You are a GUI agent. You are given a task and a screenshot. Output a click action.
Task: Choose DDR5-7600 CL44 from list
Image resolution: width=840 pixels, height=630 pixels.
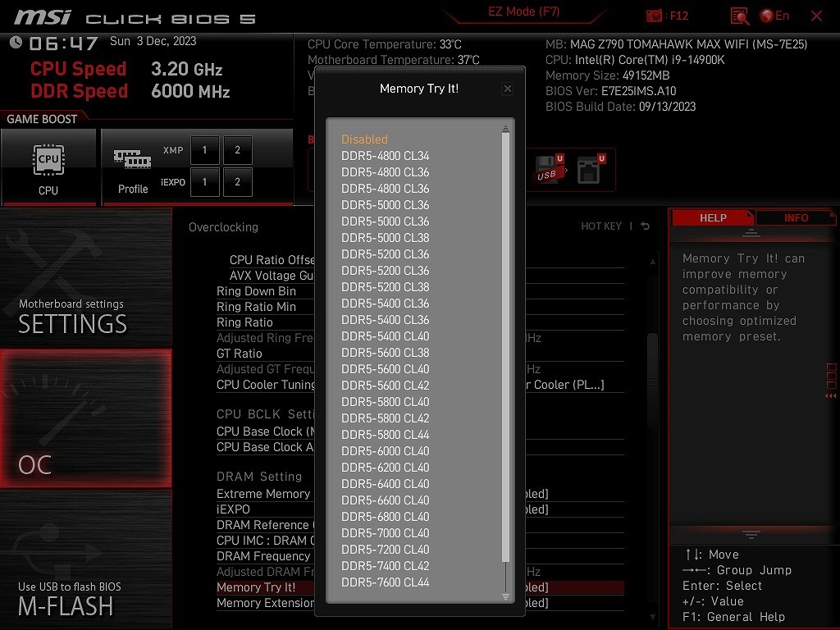385,582
